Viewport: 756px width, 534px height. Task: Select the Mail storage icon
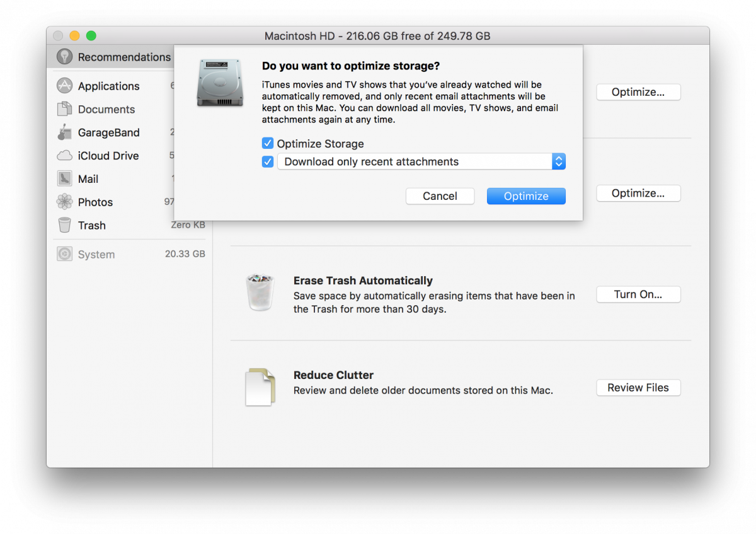coord(66,178)
